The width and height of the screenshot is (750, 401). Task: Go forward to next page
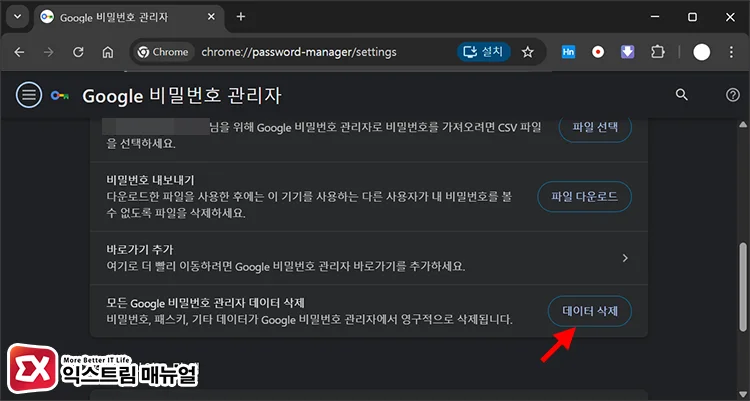(48, 52)
